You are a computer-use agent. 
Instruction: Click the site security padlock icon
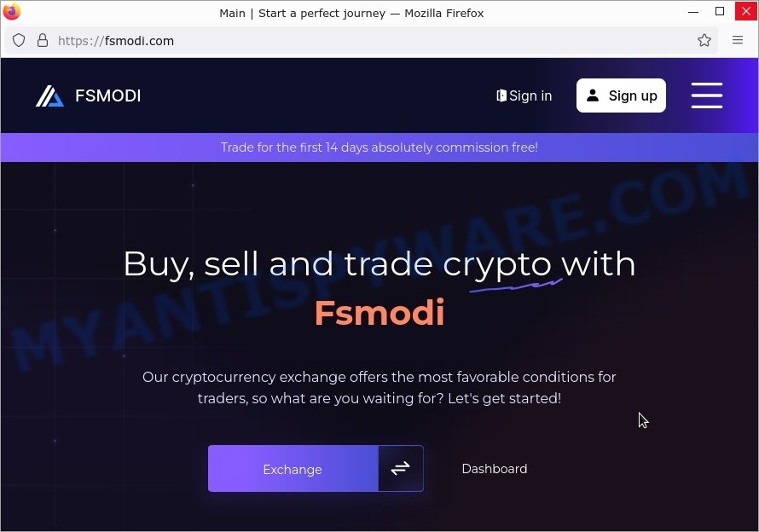point(43,41)
